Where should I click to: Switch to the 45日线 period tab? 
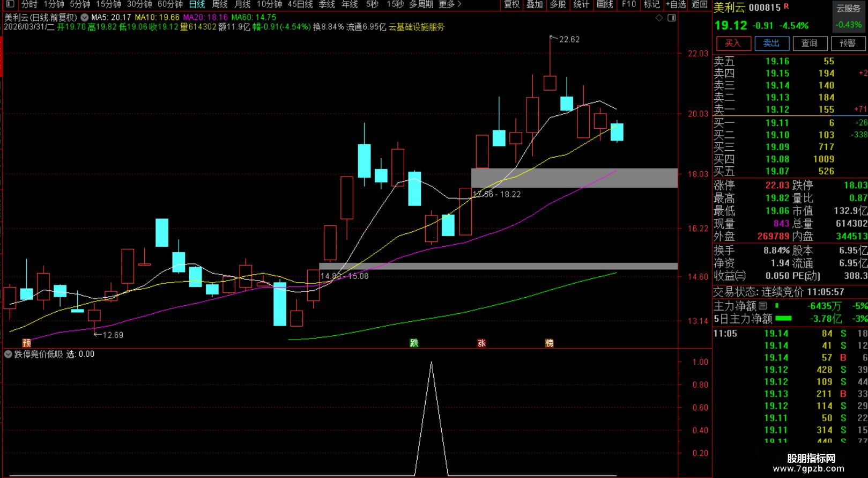[x=300, y=4]
